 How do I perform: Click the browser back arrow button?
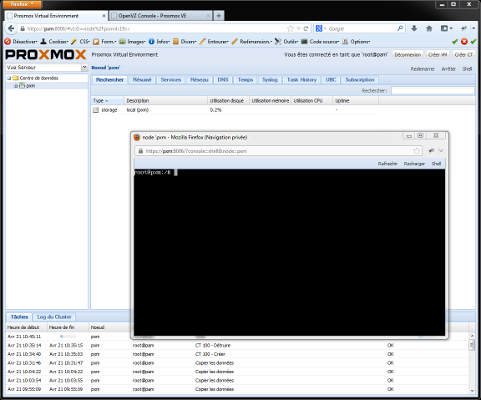coord(11,29)
